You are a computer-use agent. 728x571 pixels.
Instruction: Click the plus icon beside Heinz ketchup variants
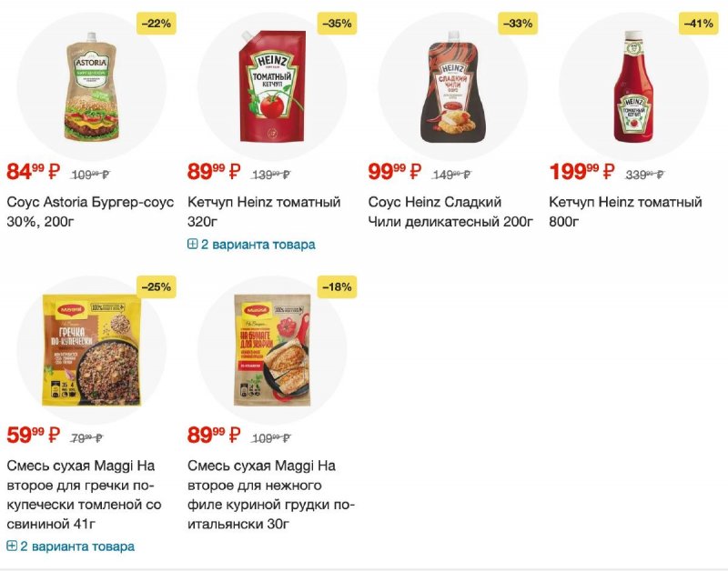click(x=192, y=244)
